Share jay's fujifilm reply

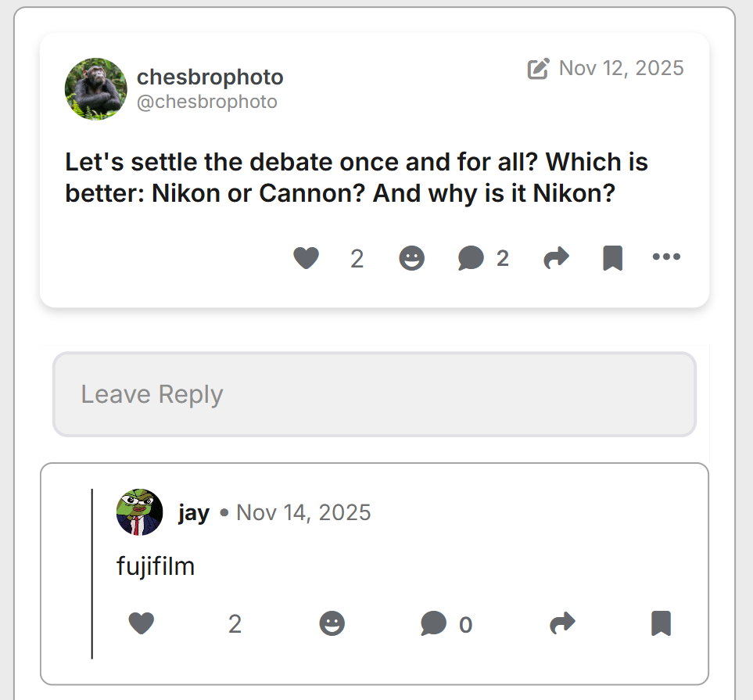click(x=562, y=623)
